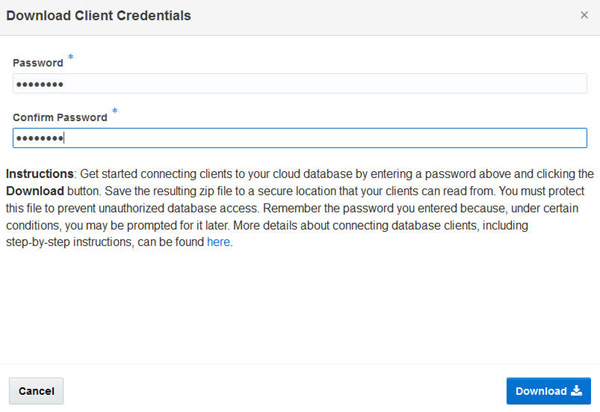Click the Confirm Password label

point(60,117)
